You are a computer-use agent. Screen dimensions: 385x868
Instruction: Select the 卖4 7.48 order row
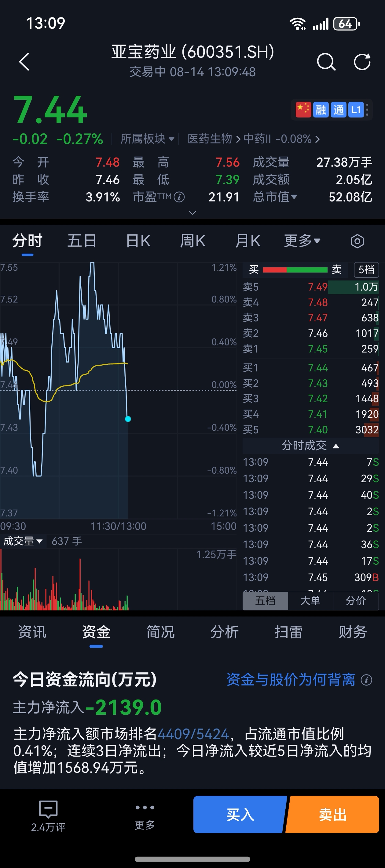[x=310, y=302]
